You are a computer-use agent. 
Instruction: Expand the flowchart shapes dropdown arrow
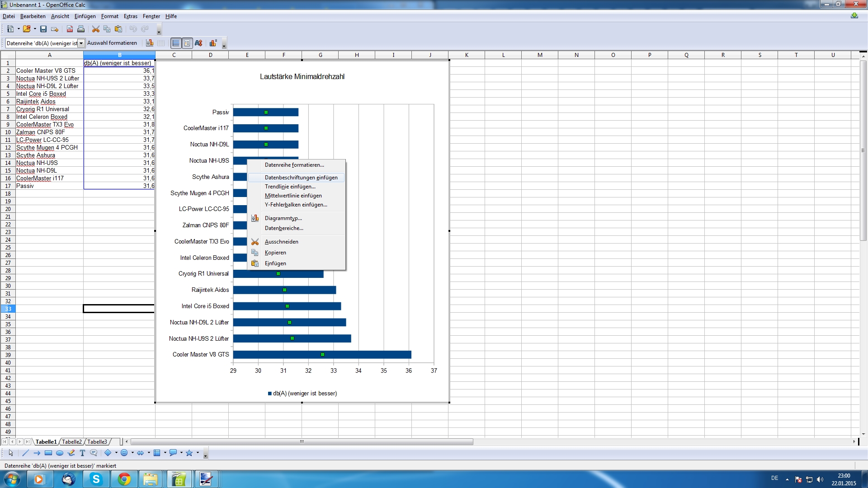point(165,453)
